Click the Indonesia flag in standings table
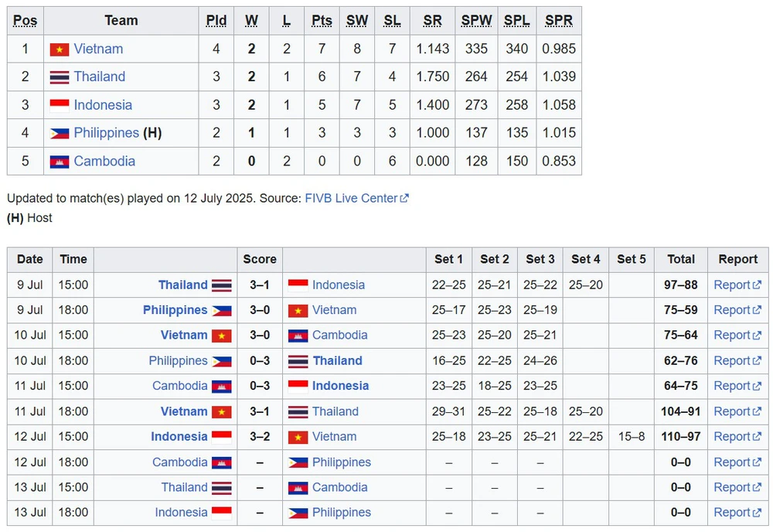 click(60, 105)
